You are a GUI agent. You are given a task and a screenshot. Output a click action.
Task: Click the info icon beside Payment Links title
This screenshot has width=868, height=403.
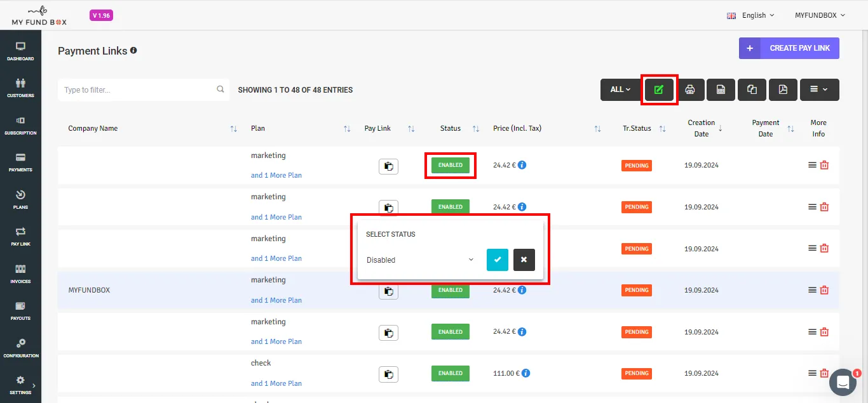(133, 50)
